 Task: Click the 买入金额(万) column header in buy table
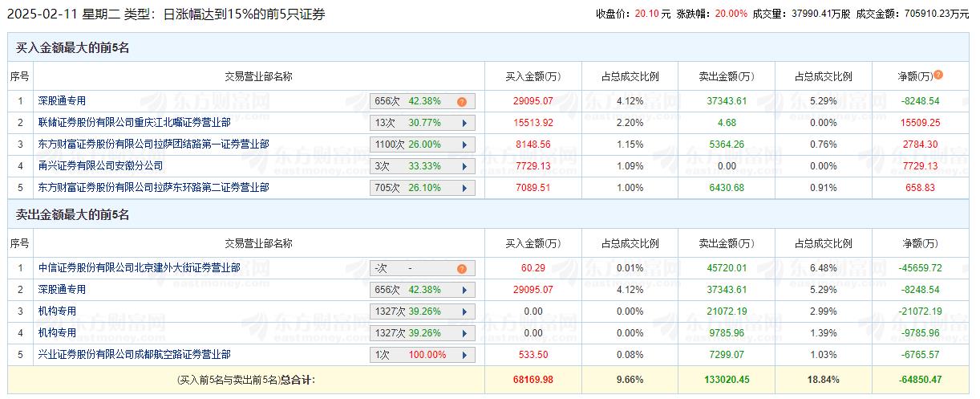pyautogui.click(x=533, y=77)
